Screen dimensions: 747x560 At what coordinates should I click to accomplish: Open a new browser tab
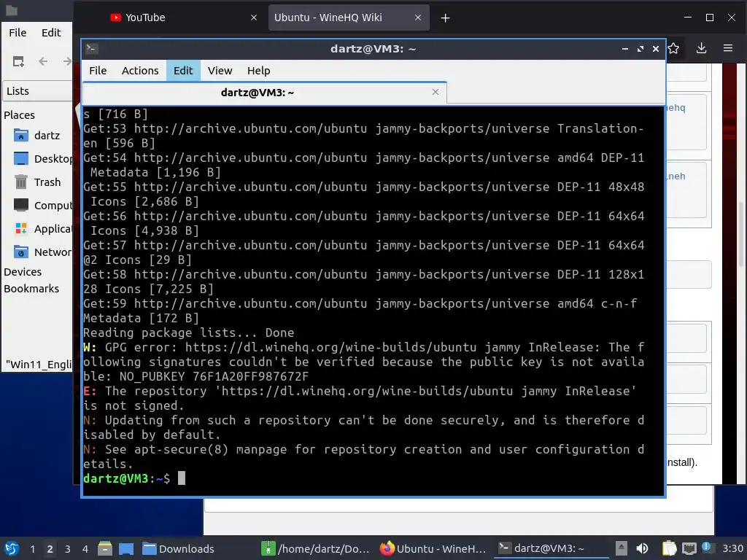tap(445, 18)
